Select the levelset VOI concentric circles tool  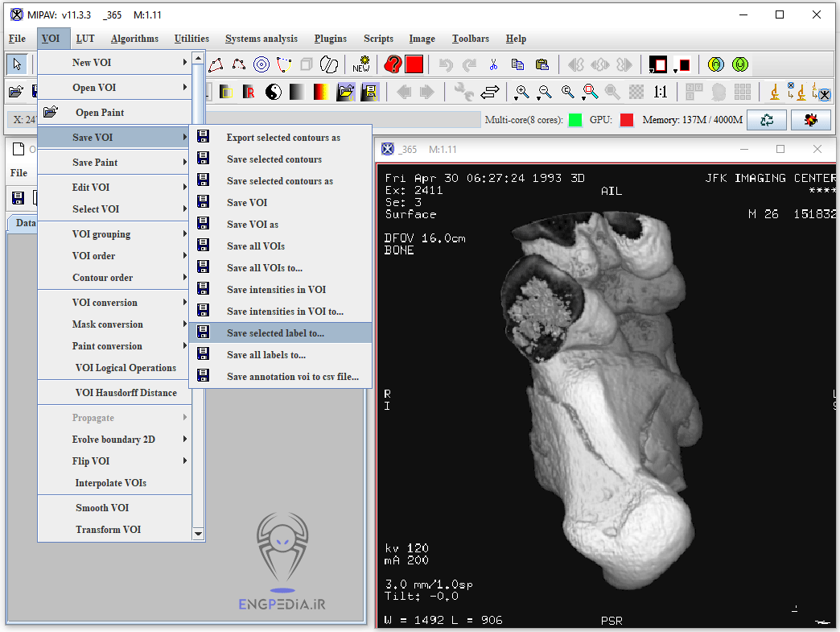pyautogui.click(x=261, y=65)
